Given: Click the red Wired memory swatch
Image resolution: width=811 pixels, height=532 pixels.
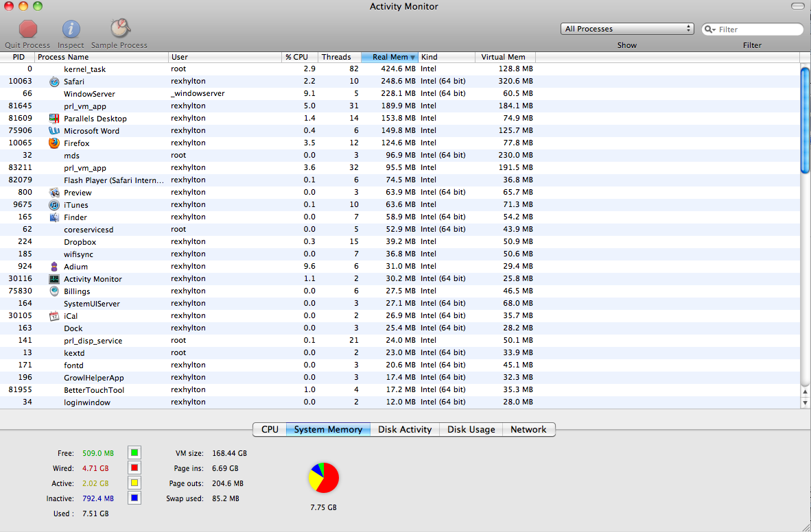Looking at the screenshot, I should 134,468.
